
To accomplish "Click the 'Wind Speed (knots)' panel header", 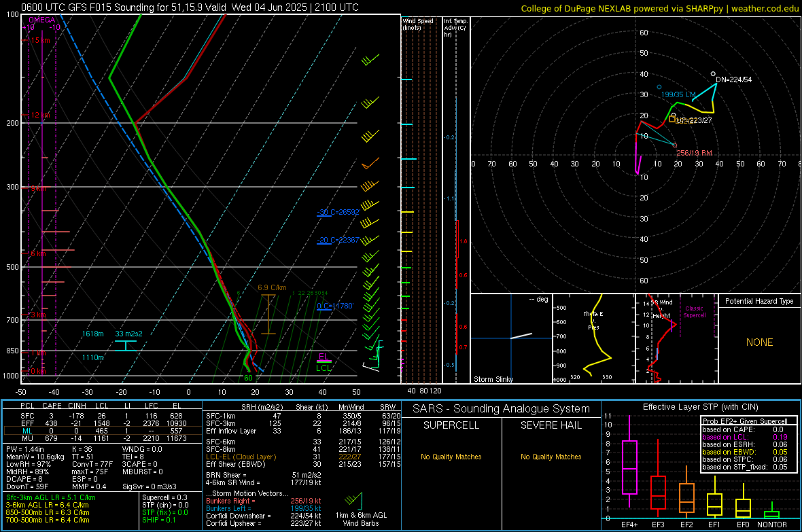I will click(418, 24).
